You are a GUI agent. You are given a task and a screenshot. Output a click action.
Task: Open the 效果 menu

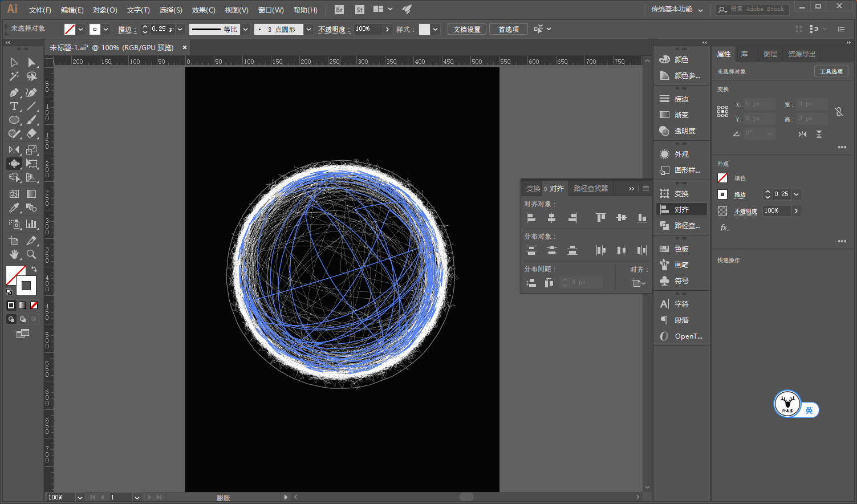point(204,10)
